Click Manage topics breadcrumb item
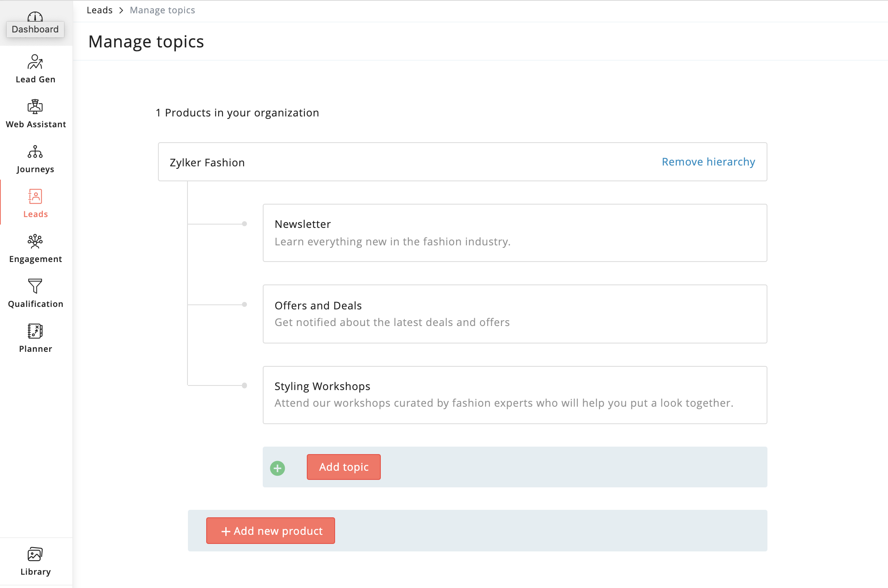 (162, 10)
